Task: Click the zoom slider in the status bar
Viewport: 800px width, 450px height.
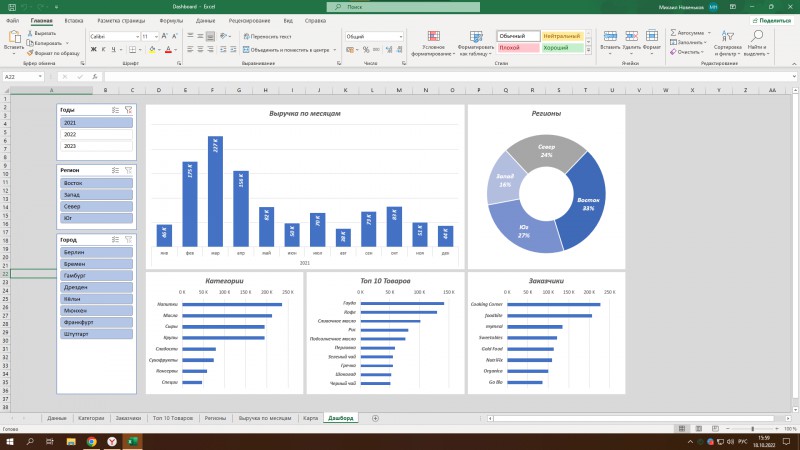Action: (x=753, y=429)
